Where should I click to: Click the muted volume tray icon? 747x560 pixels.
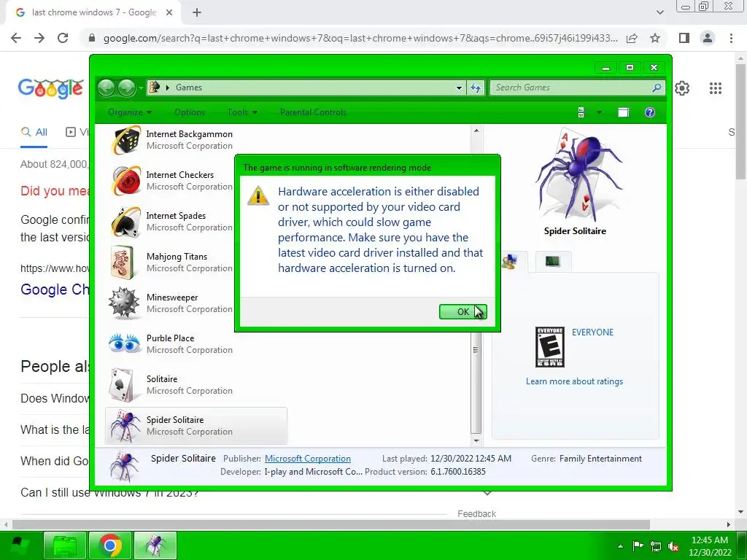pos(673,546)
